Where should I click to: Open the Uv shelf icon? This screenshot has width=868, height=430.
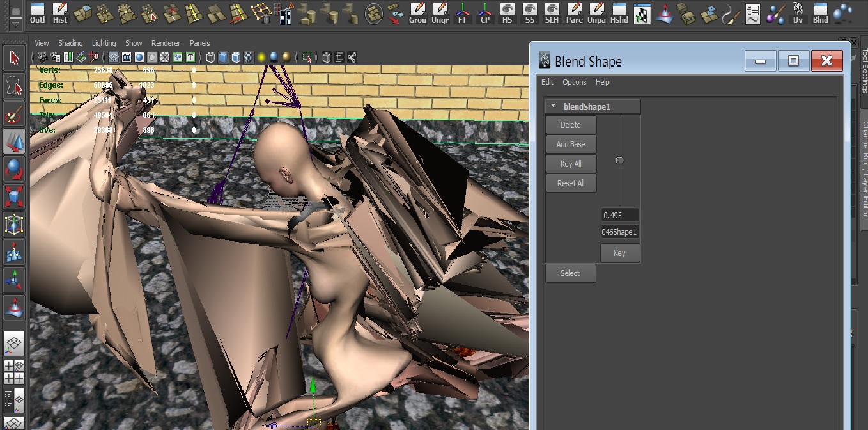coord(798,13)
